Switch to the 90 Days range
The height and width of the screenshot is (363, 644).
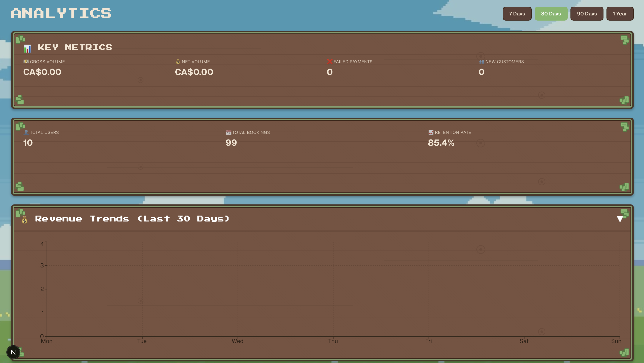(x=587, y=14)
